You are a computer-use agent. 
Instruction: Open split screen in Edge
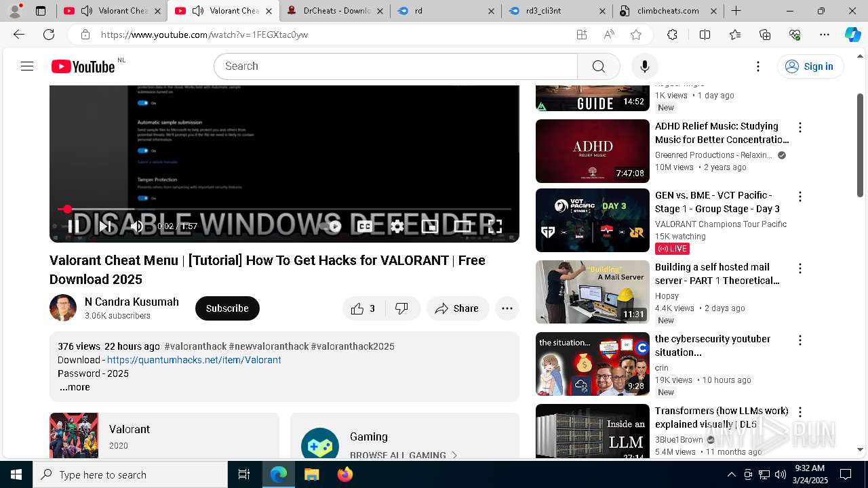pos(705,35)
